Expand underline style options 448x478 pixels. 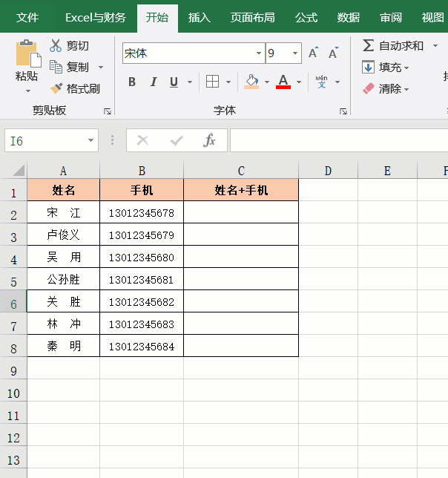[x=190, y=82]
